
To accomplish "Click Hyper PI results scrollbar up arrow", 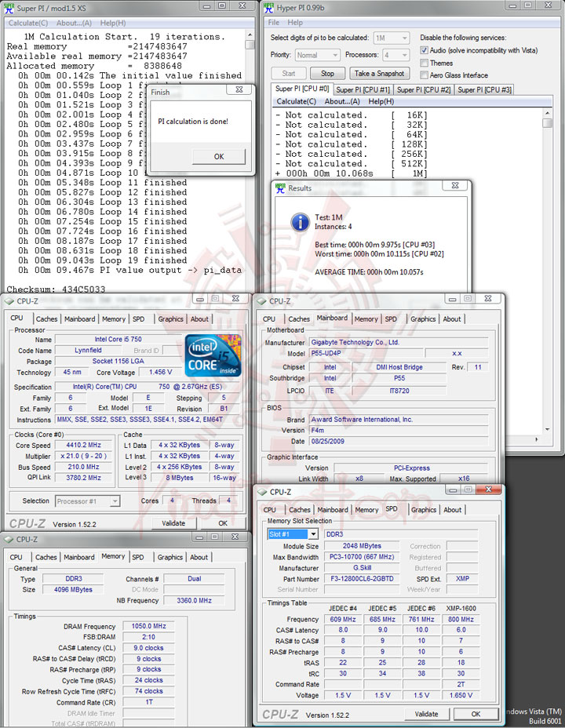I will [548, 113].
